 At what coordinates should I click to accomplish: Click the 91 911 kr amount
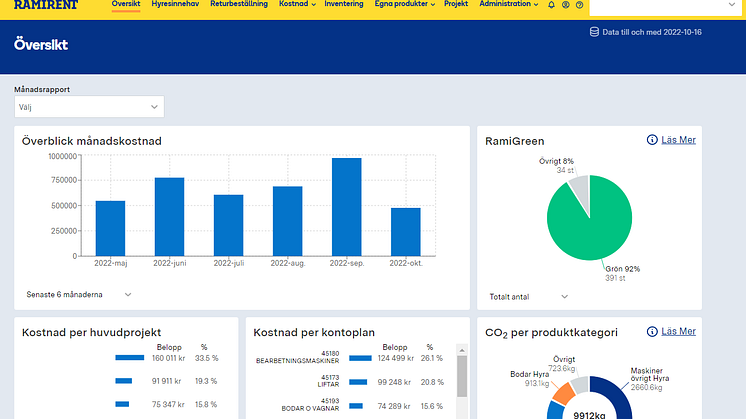(x=167, y=381)
